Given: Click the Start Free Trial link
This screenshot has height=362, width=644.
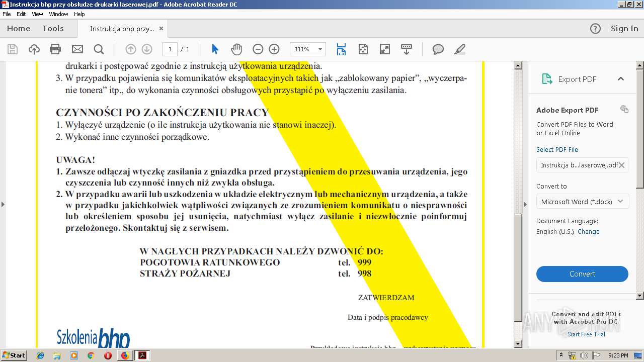Looking at the screenshot, I should (586, 334).
